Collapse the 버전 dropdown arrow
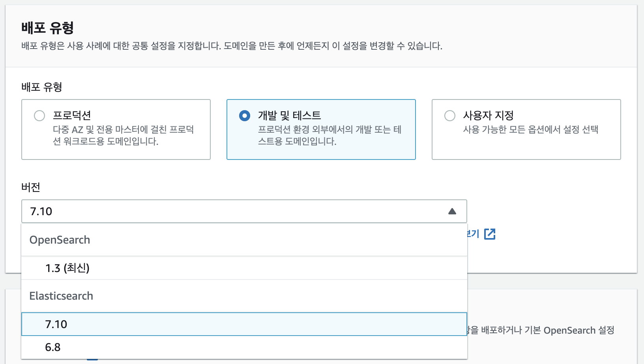Screen dimensions: 644x364 tap(452, 212)
